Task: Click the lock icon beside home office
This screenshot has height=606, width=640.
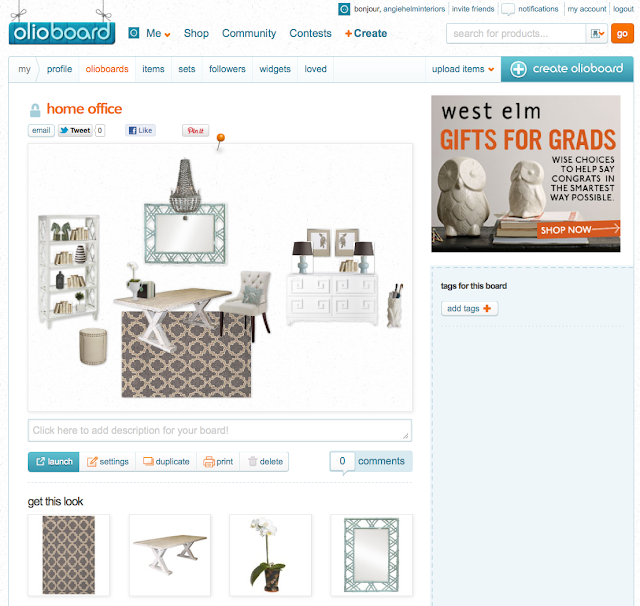Action: pos(35,110)
